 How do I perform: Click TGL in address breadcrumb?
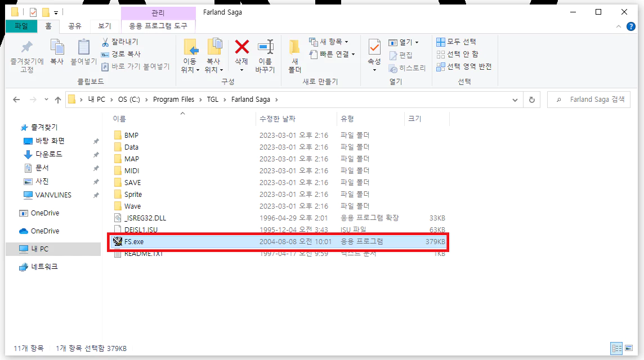[212, 100]
